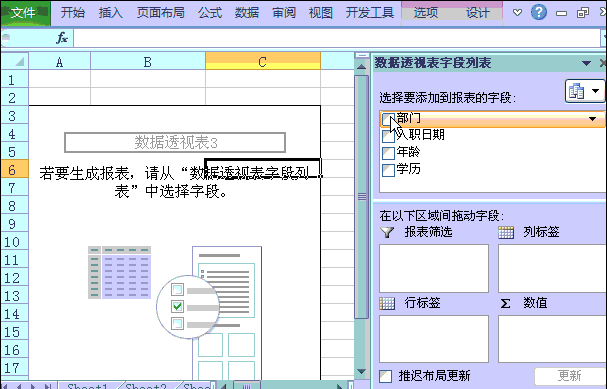Open the 公式 tab

click(210, 13)
